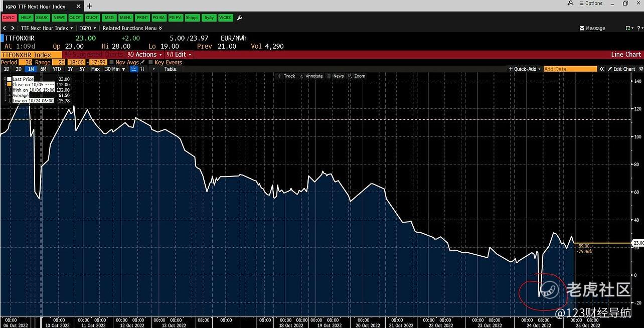Click the Add Data input field
The width and height of the screenshot is (644, 328).
pos(570,69)
